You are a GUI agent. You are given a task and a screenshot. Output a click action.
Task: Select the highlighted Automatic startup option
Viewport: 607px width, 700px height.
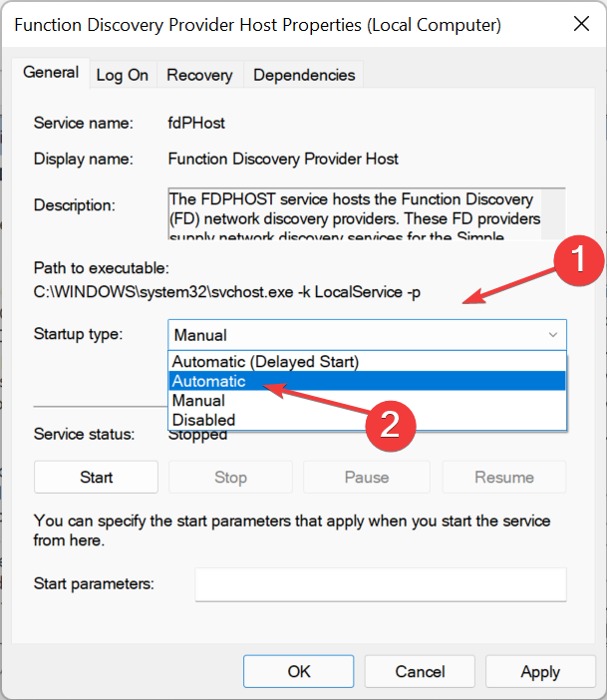209,381
